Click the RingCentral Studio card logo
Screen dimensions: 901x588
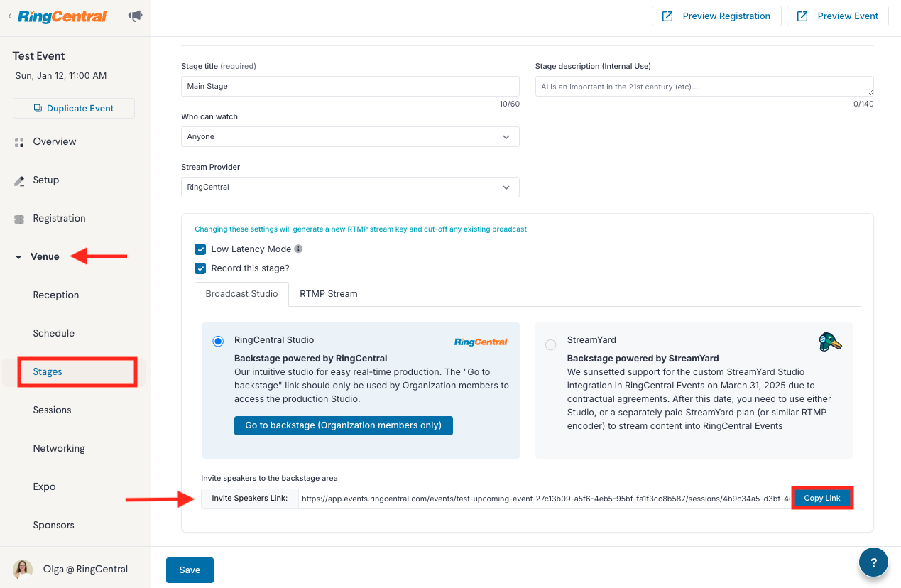pyautogui.click(x=481, y=342)
